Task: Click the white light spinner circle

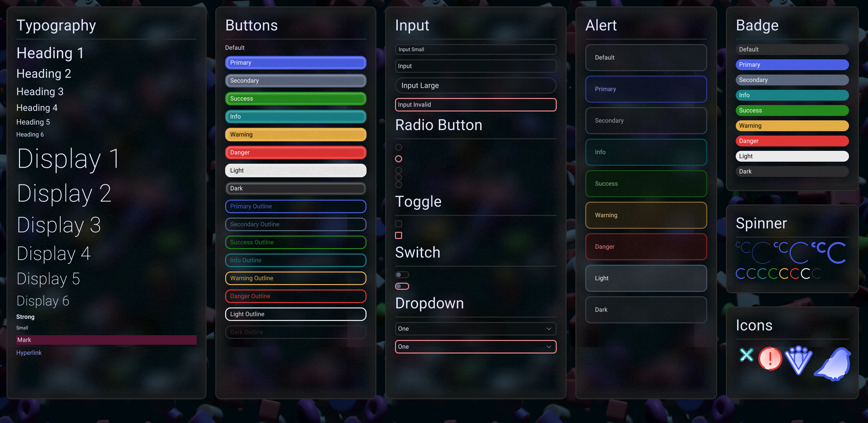Action: click(806, 274)
